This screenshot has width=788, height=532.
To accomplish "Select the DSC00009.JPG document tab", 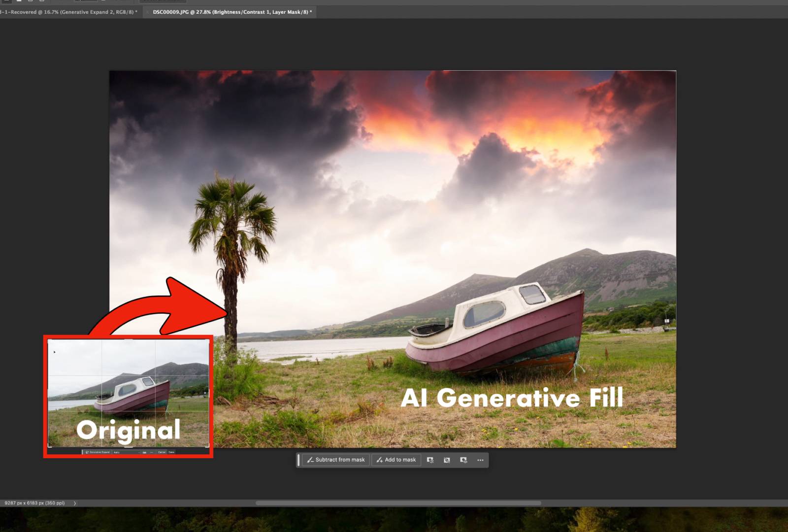I will coord(232,12).
